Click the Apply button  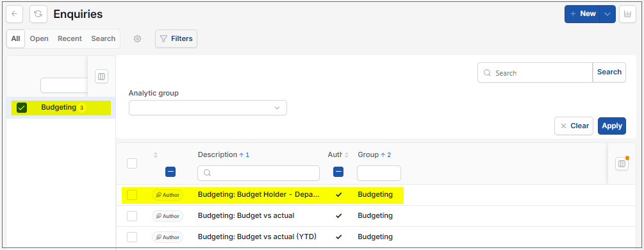[x=612, y=126]
